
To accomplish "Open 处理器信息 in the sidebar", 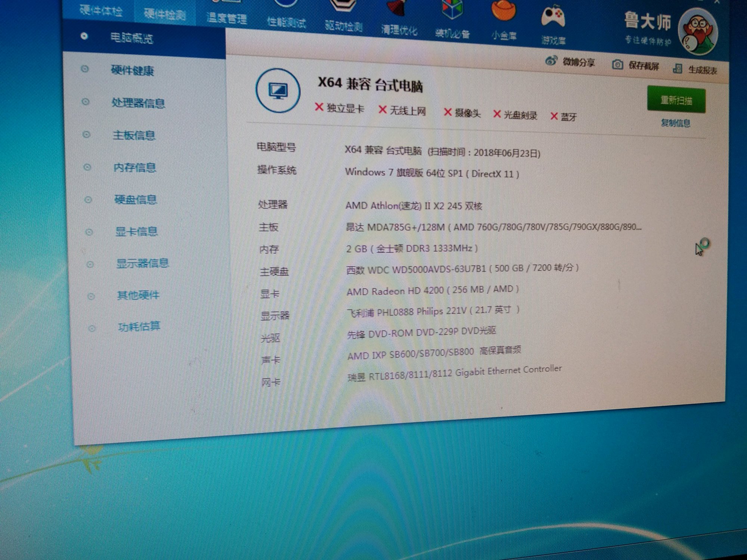I will 138,103.
